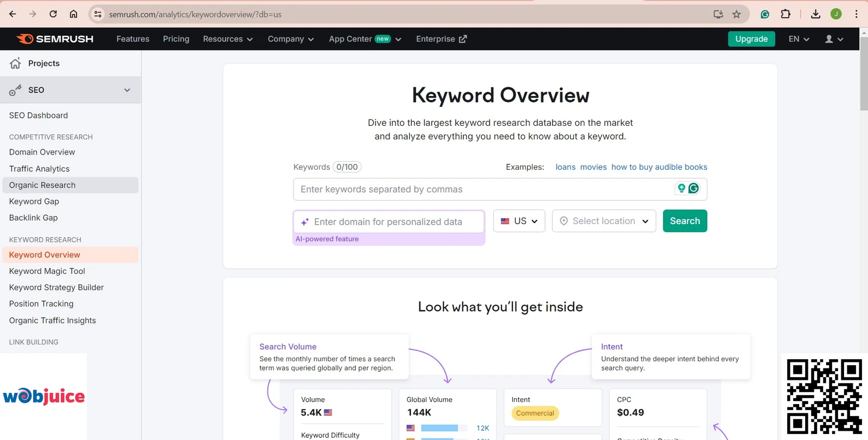The image size is (868, 440).
Task: Focus the domain for personalized data field
Action: click(389, 222)
